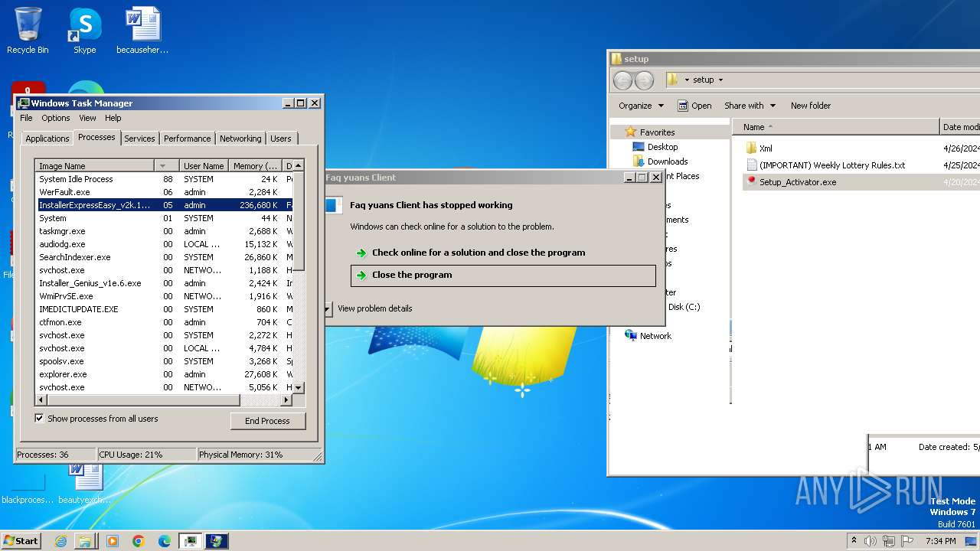Switch to the Services tab
The width and height of the screenshot is (980, 551).
[139, 139]
